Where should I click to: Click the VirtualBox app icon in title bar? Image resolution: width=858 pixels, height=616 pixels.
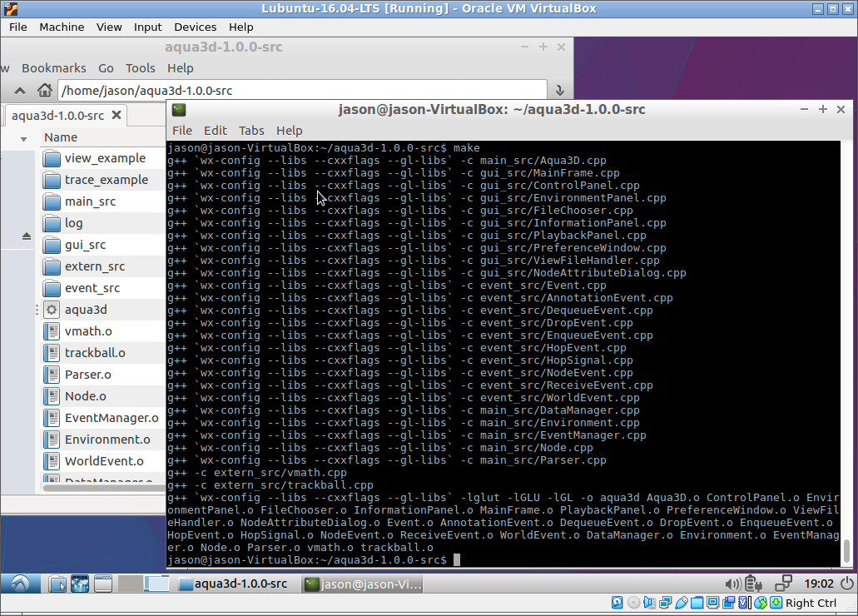click(x=10, y=9)
